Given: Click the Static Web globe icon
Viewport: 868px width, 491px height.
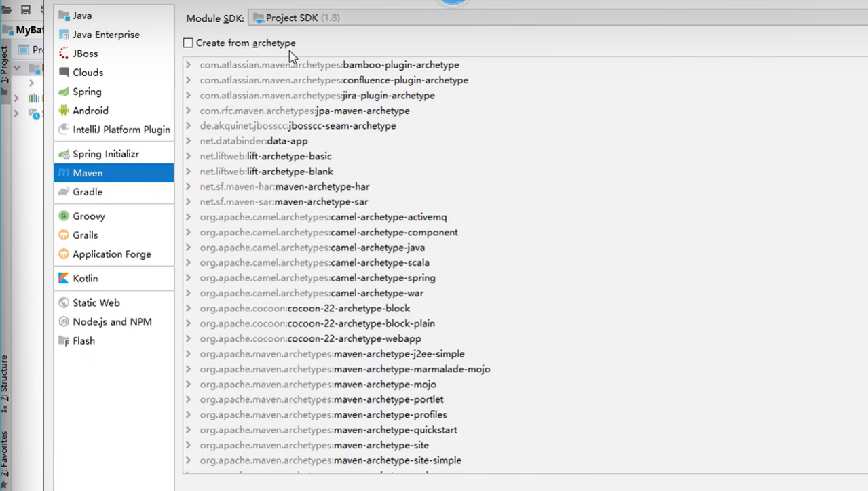Looking at the screenshot, I should 64,303.
